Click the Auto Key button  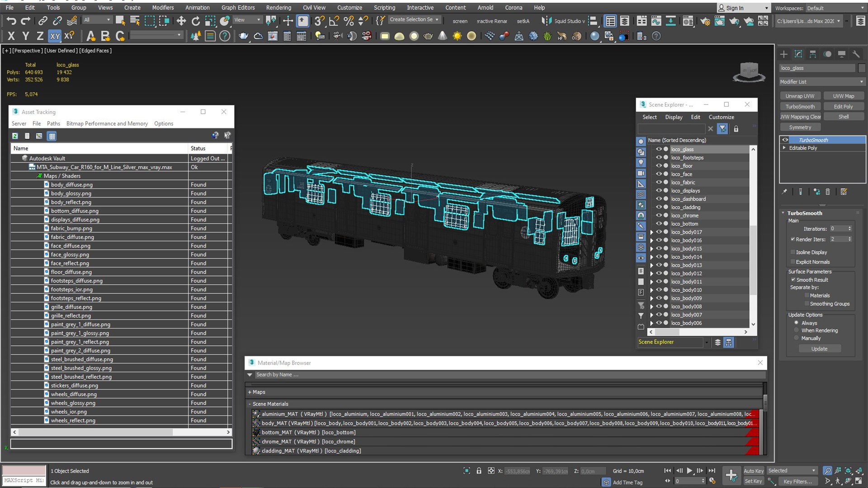(x=754, y=471)
